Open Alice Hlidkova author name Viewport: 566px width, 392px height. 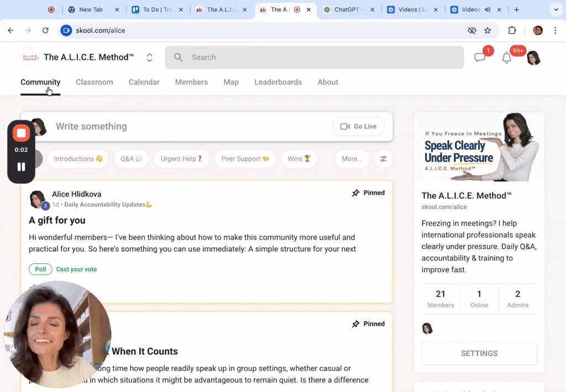click(x=76, y=194)
